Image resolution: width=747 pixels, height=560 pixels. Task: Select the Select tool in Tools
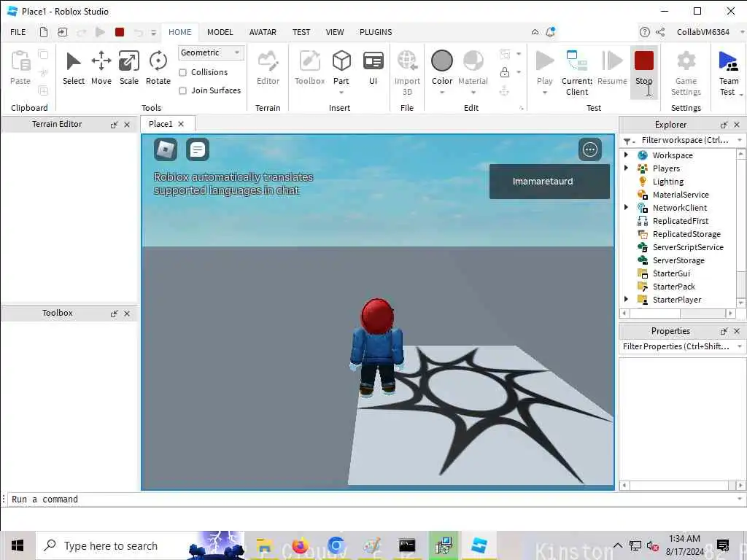(74, 68)
